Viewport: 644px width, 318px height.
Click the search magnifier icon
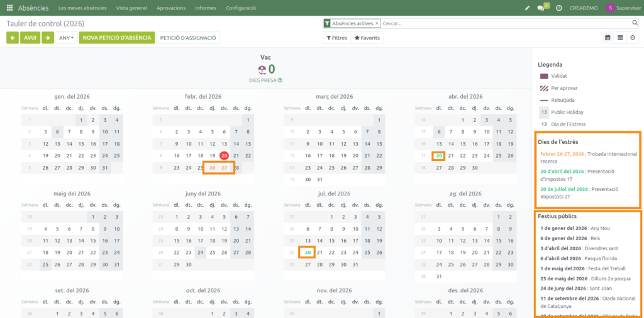tap(636, 23)
